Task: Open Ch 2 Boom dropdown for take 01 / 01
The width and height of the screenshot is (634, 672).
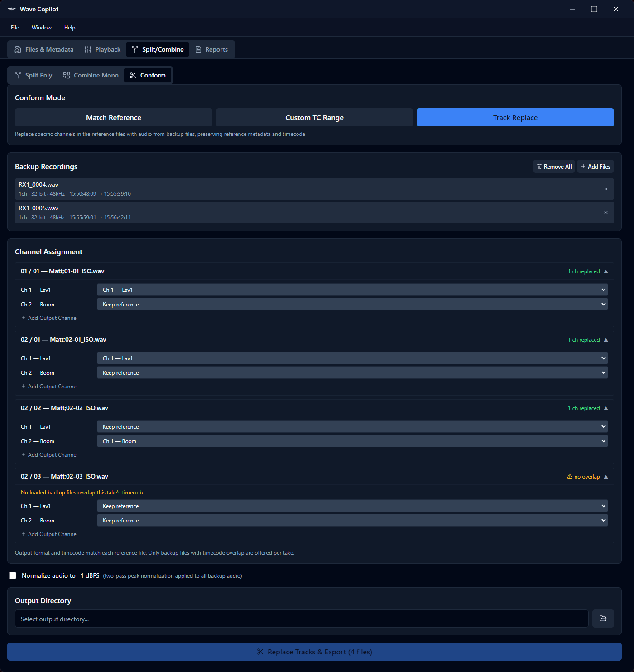Action: click(x=352, y=305)
